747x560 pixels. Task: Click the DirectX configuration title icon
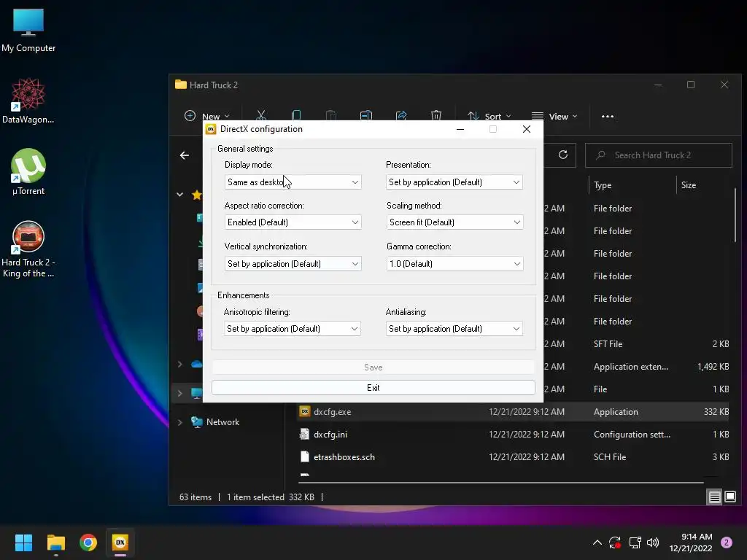tap(211, 129)
